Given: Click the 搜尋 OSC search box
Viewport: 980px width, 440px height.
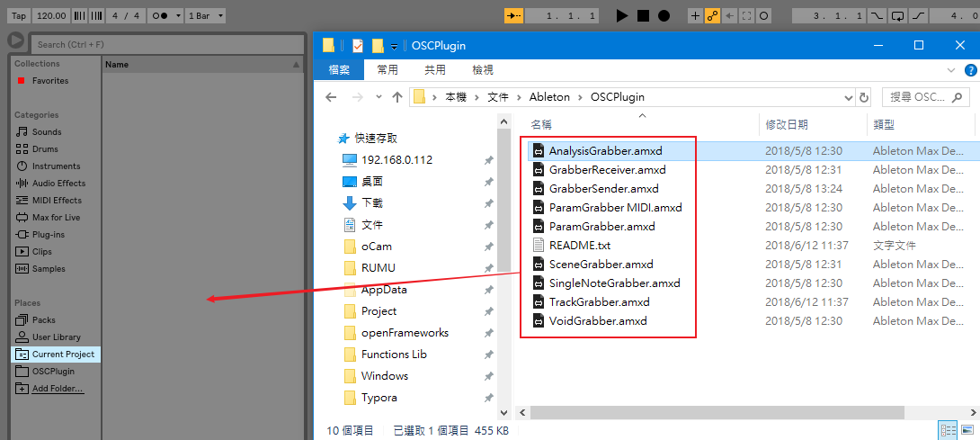Looking at the screenshot, I should pos(926,97).
